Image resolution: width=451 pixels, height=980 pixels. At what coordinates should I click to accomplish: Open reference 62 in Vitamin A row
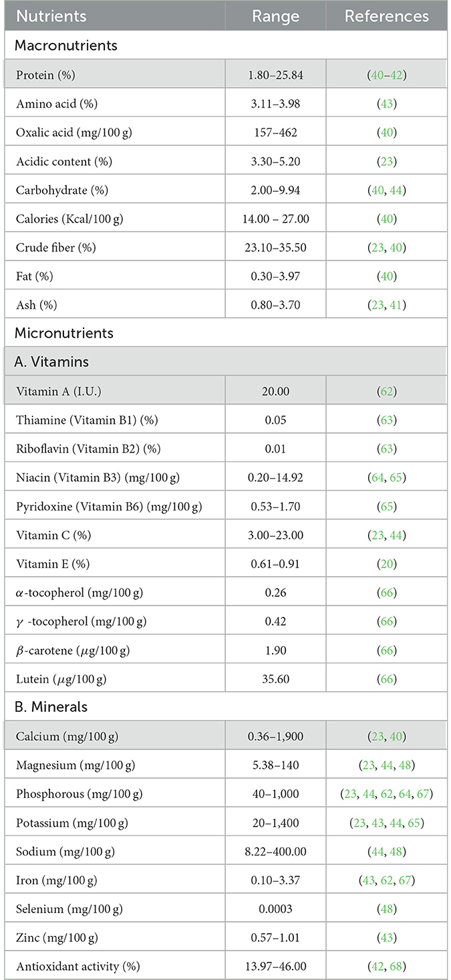[387, 391]
